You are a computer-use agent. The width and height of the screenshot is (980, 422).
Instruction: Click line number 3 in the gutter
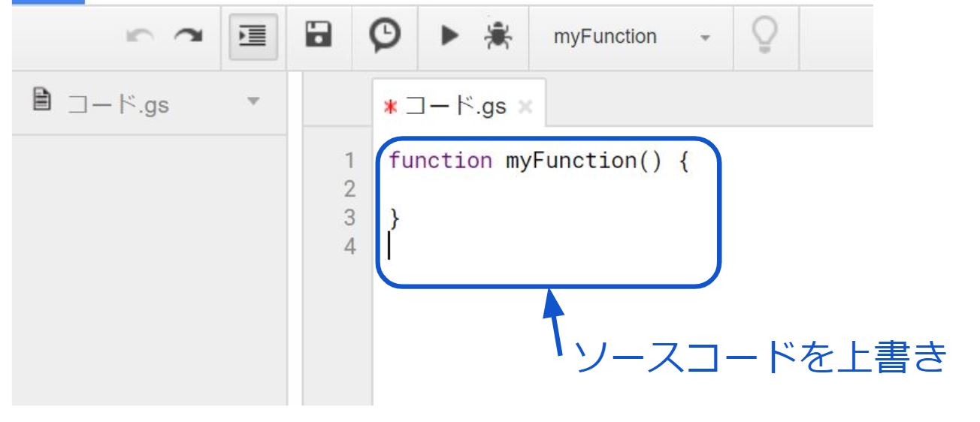tap(348, 219)
